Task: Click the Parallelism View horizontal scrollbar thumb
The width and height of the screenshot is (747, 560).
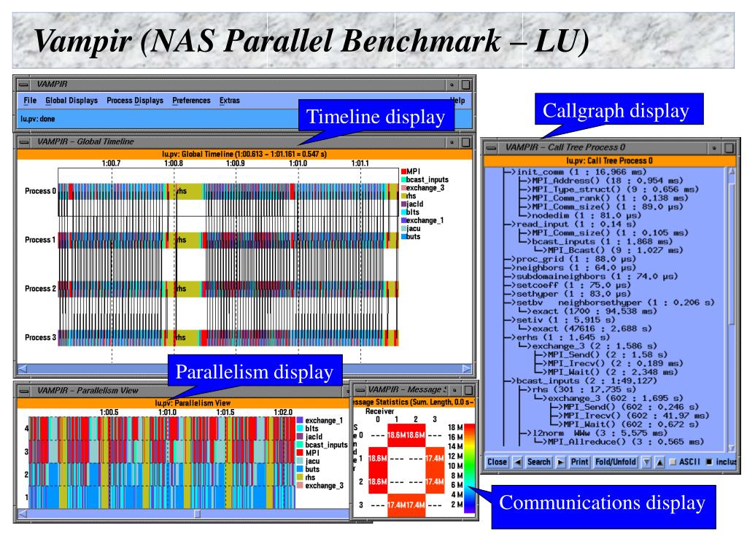Action: pyautogui.click(x=197, y=514)
